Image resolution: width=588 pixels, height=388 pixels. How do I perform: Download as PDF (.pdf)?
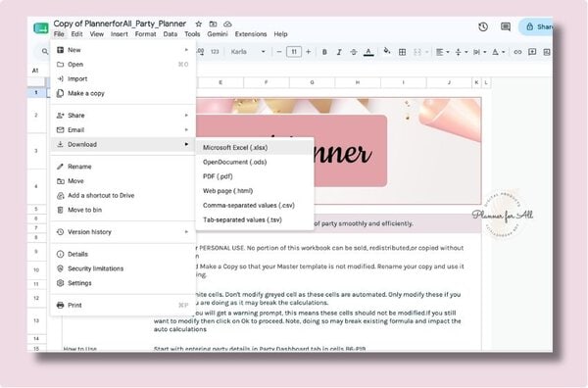tap(255, 176)
